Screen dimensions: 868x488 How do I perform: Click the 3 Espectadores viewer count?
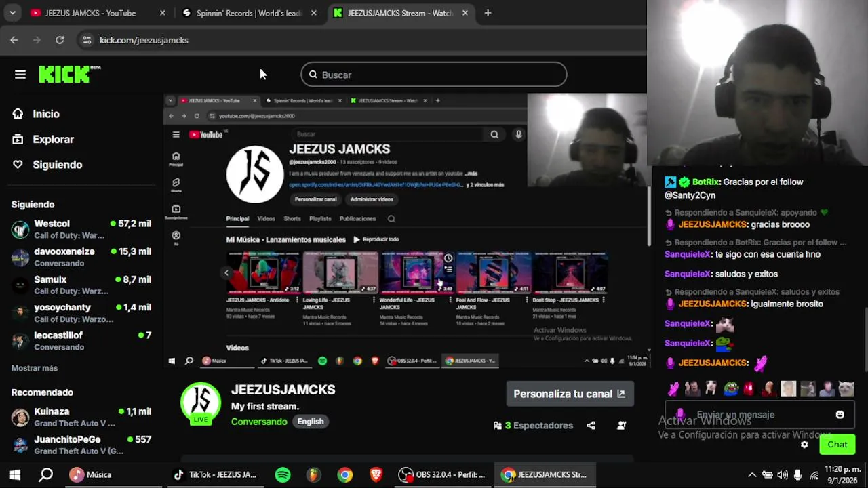point(534,426)
